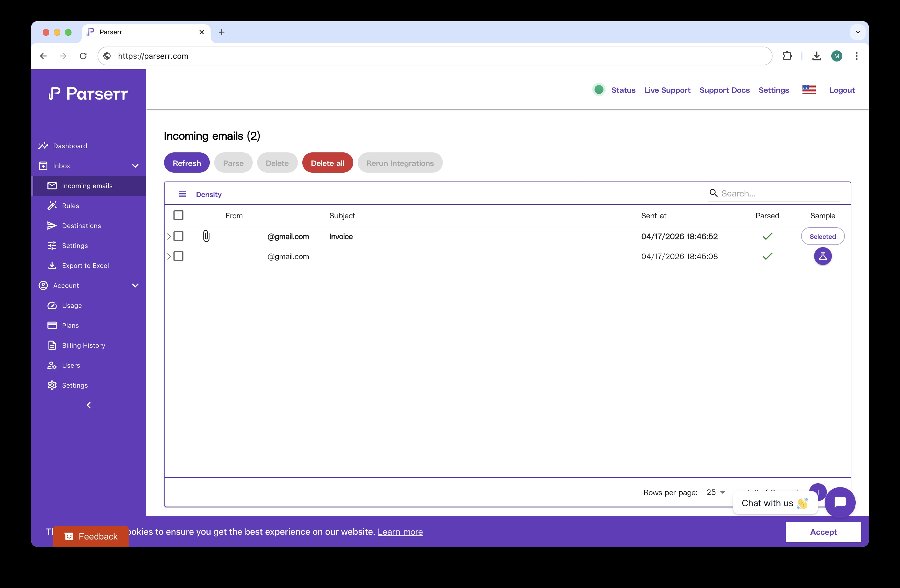Click the browser forward arrow

[x=63, y=56]
